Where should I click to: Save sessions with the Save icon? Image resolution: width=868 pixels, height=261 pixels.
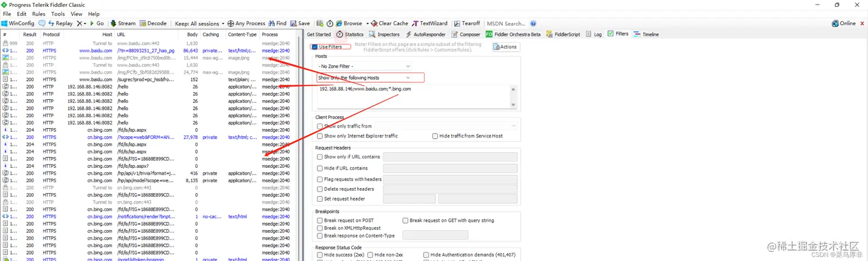tap(300, 24)
